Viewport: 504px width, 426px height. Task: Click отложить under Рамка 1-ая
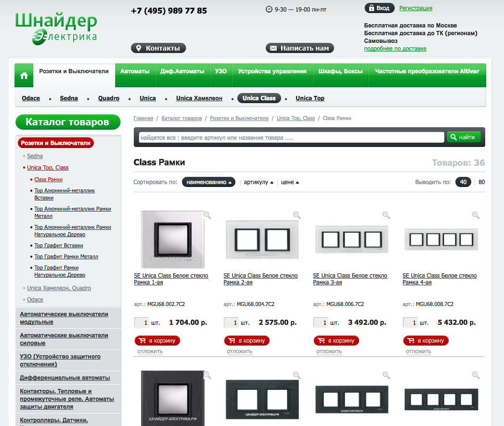(x=150, y=351)
